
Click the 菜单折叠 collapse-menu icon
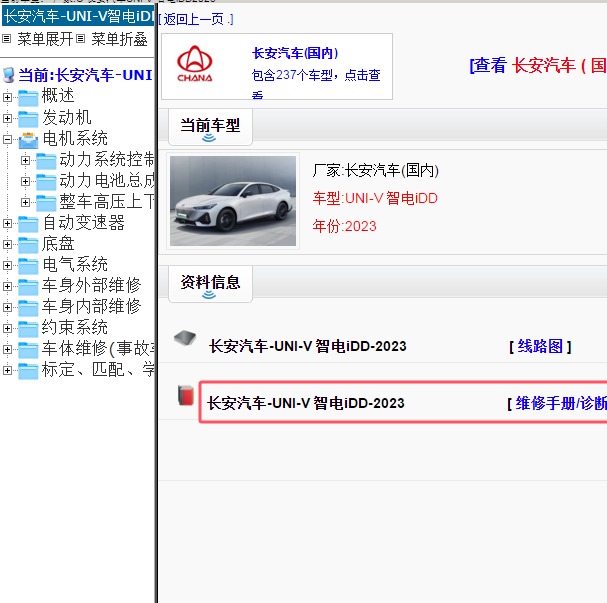81,39
